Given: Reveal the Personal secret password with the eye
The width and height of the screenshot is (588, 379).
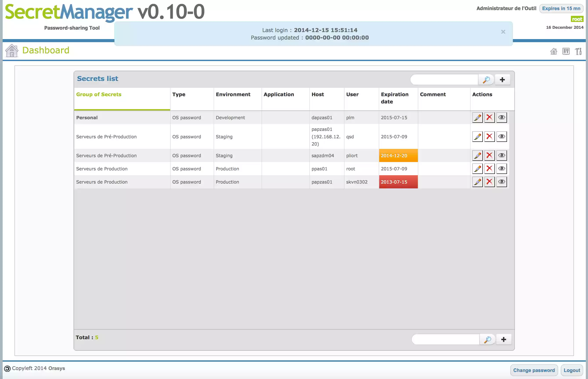Looking at the screenshot, I should pyautogui.click(x=502, y=117).
